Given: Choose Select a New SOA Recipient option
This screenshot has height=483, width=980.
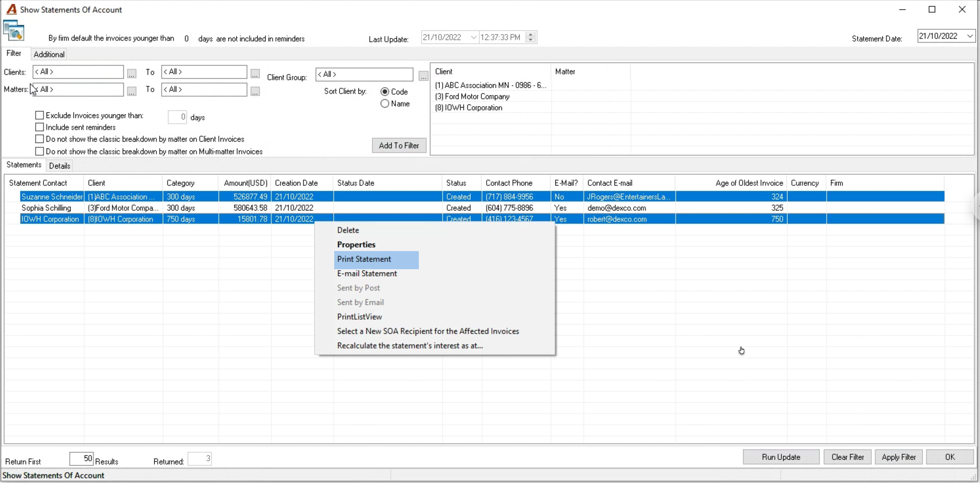Looking at the screenshot, I should click(x=428, y=331).
